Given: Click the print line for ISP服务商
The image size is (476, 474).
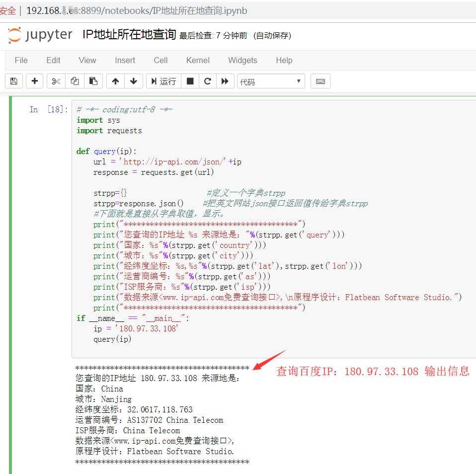Looking at the screenshot, I should point(181,287).
